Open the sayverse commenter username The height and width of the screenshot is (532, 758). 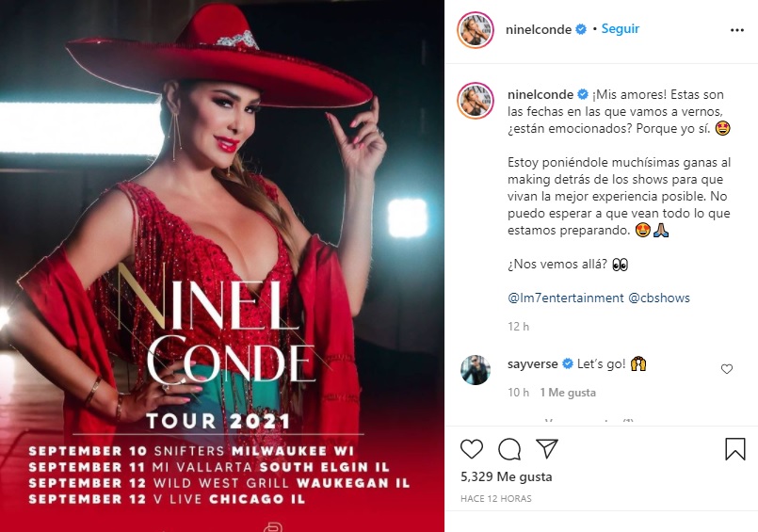[x=533, y=363]
